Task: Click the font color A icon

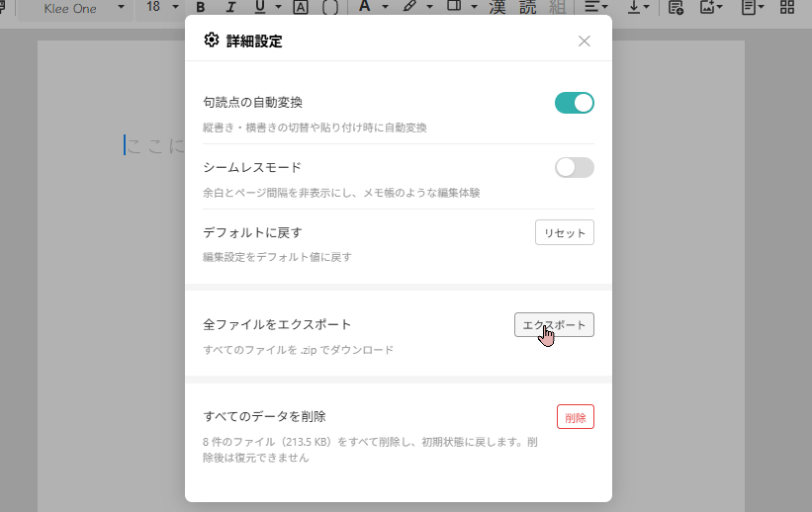Action: pyautogui.click(x=365, y=7)
